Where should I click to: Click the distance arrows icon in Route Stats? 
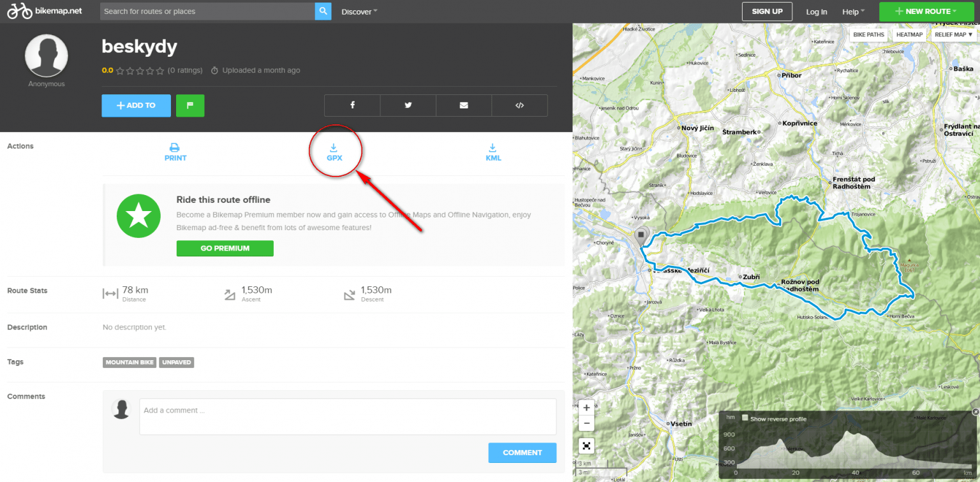click(x=110, y=294)
